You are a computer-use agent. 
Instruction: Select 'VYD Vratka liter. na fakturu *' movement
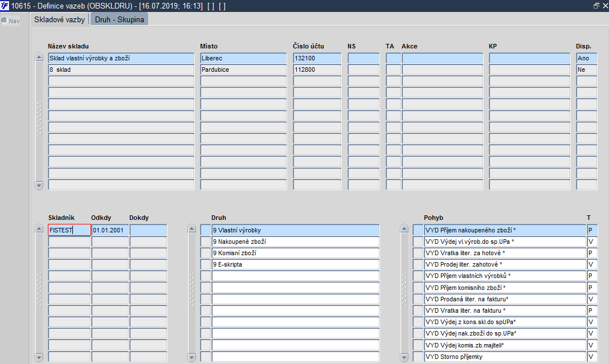click(x=505, y=310)
